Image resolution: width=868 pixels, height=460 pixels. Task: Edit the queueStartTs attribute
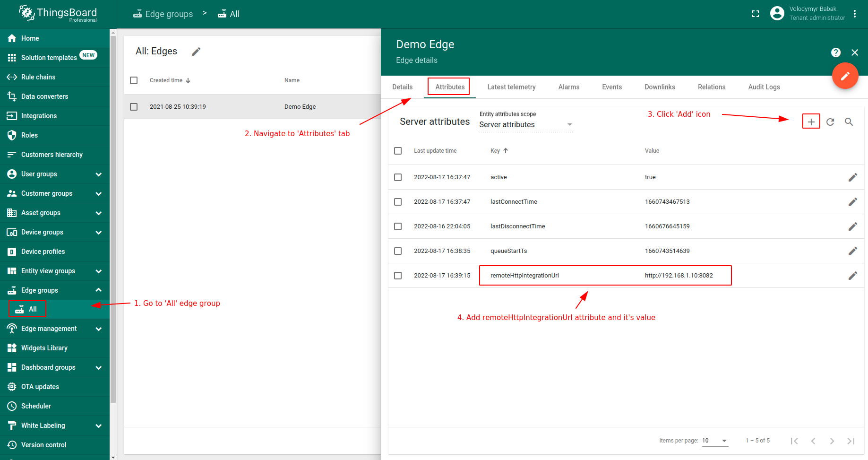click(x=853, y=251)
